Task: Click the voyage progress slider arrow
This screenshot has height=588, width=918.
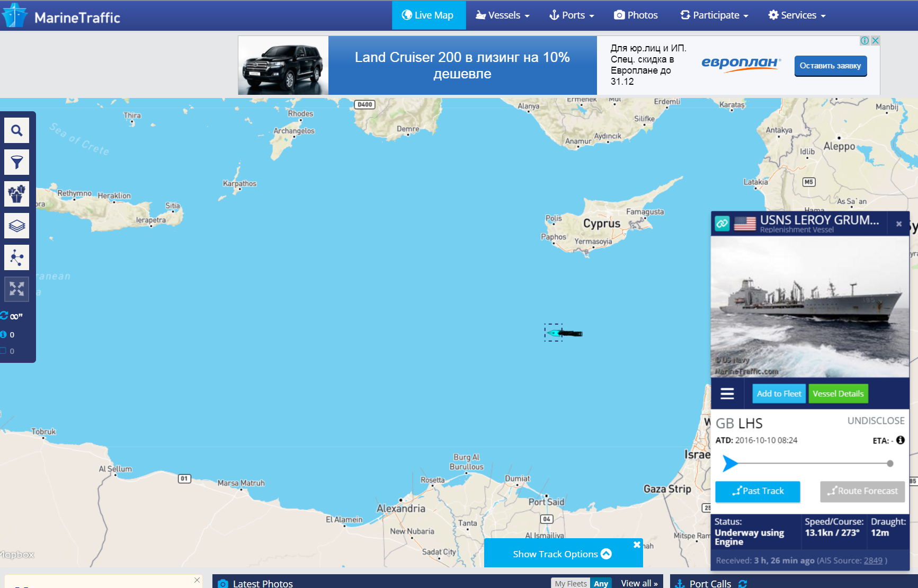Action: (x=730, y=463)
